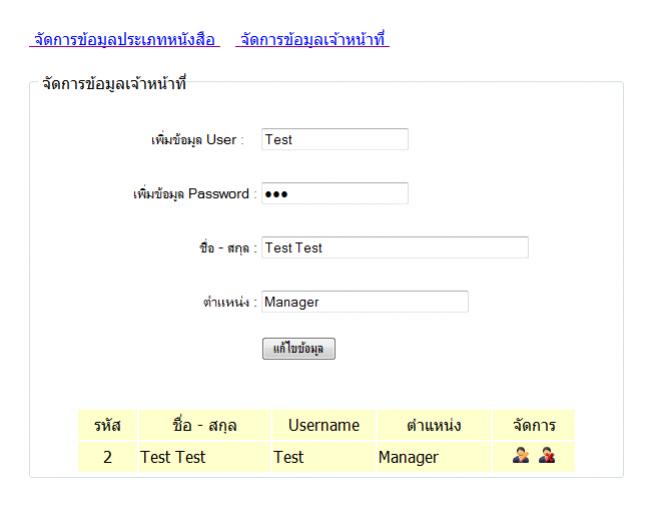Screen dimensions: 657x521
Task: Click the ID cell showing 2
Action: pos(107,457)
